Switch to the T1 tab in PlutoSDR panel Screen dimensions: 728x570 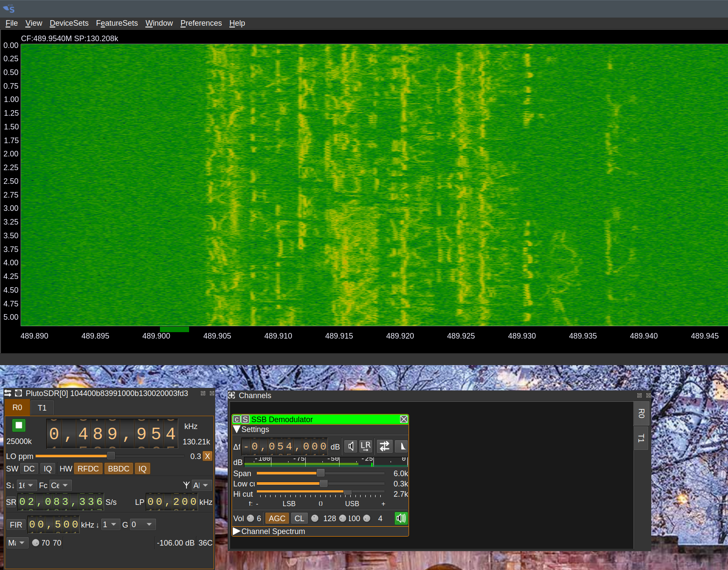point(42,408)
